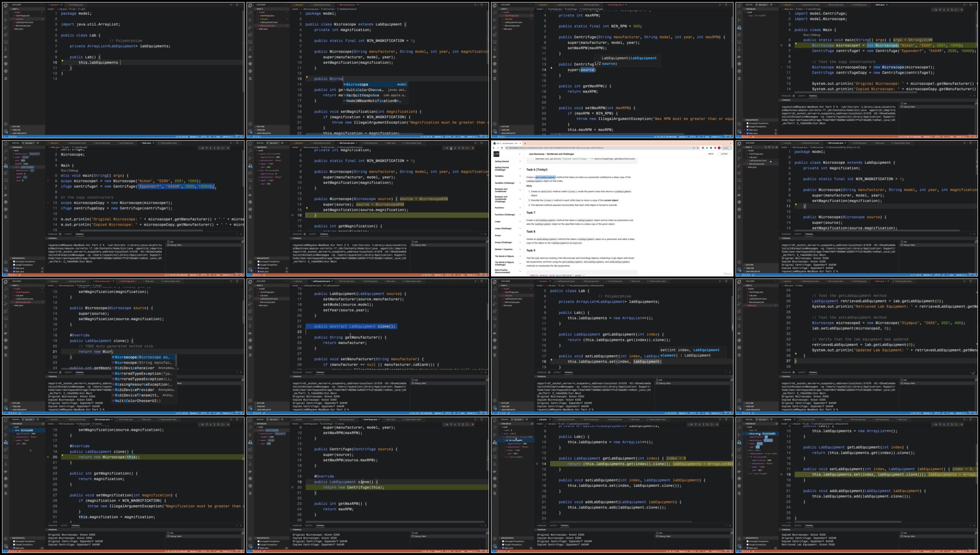Click LTP logo on the Java Bootcamp page
Screen dimensions: 980x555
[x=496, y=154]
